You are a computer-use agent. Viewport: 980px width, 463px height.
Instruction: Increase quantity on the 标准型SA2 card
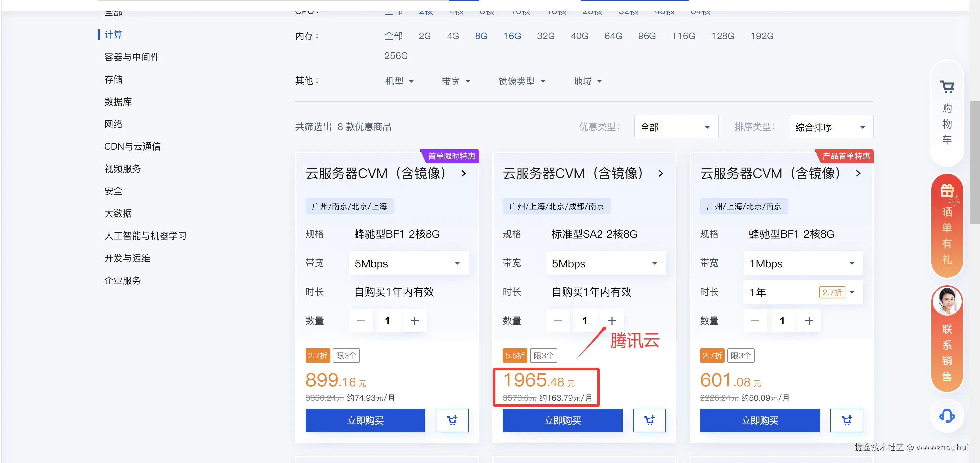pos(612,321)
